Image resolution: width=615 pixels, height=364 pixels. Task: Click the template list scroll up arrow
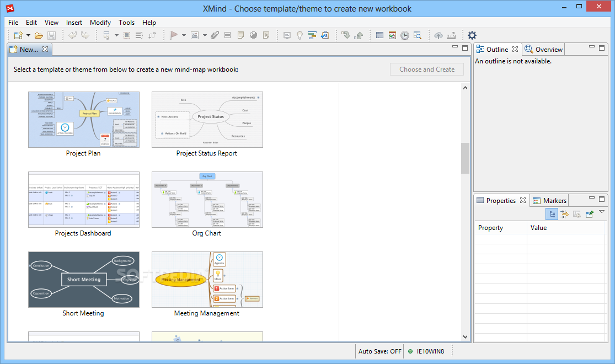point(465,88)
